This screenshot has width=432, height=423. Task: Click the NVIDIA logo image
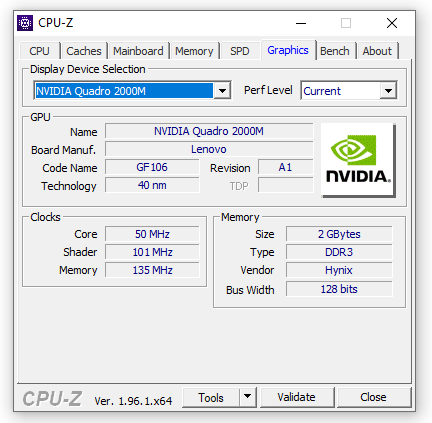pos(358,160)
